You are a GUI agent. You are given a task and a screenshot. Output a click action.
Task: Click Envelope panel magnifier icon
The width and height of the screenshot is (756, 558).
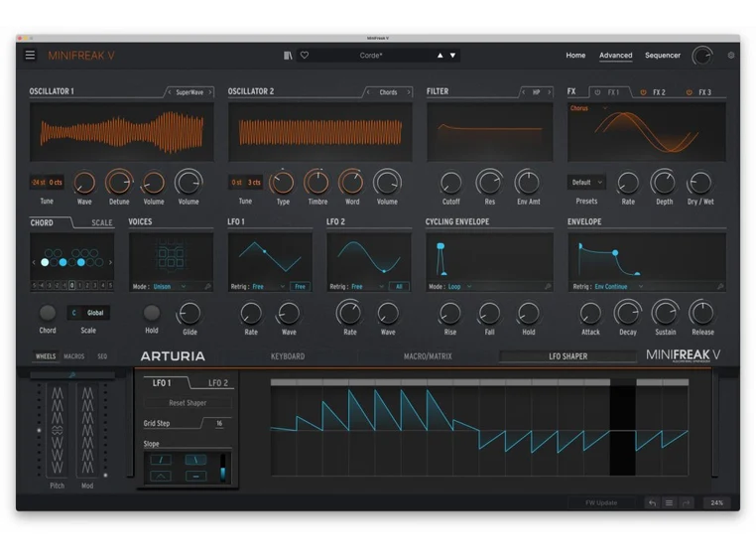click(x=720, y=287)
